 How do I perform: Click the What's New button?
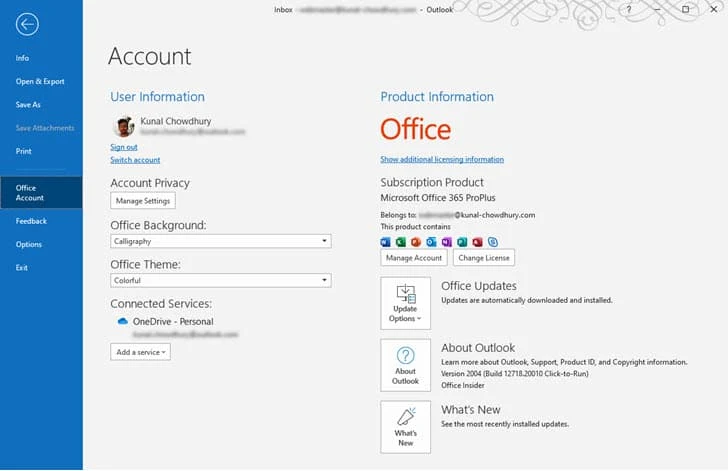405,427
